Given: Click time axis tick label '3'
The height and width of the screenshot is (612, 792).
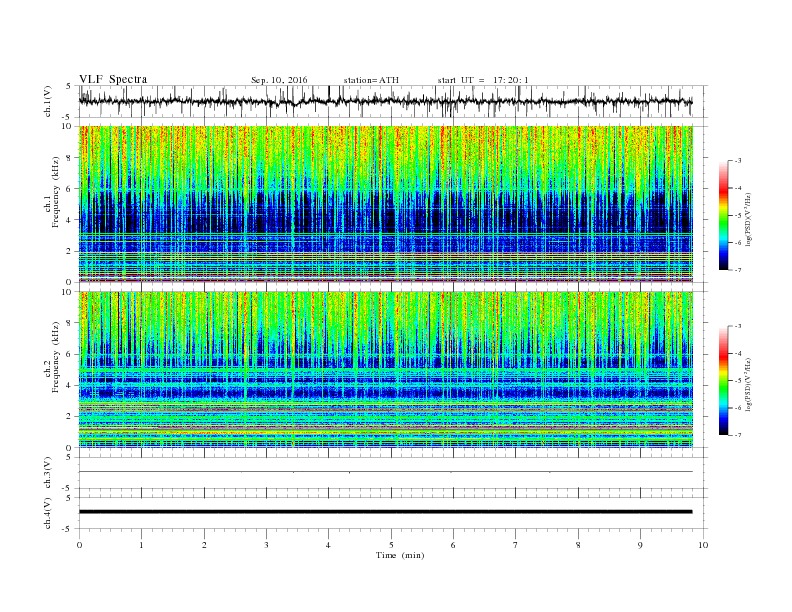Looking at the screenshot, I should [x=266, y=545].
